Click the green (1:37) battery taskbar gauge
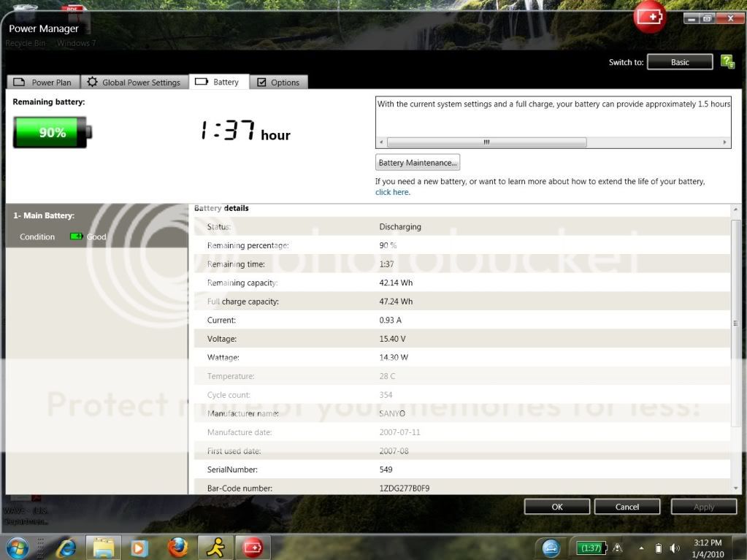Screen dimensions: 747x560 coord(591,548)
